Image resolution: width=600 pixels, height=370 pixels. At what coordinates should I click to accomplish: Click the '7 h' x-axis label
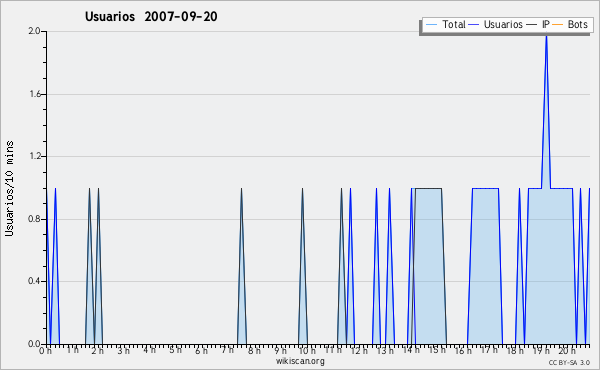[x=228, y=350]
